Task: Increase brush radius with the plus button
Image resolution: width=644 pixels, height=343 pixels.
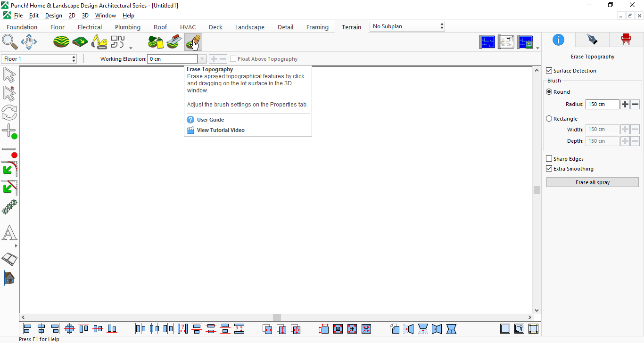Action: (625, 104)
